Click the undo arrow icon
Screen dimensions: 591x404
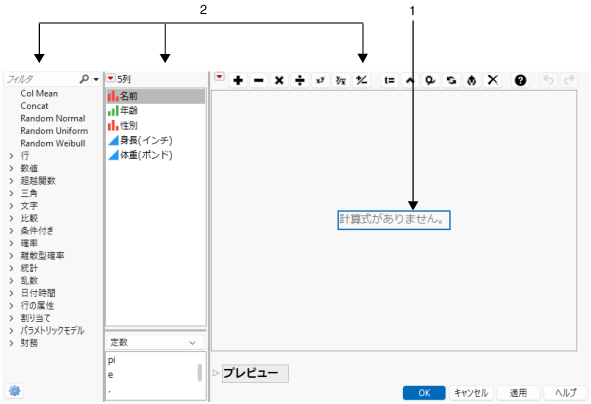tap(548, 80)
